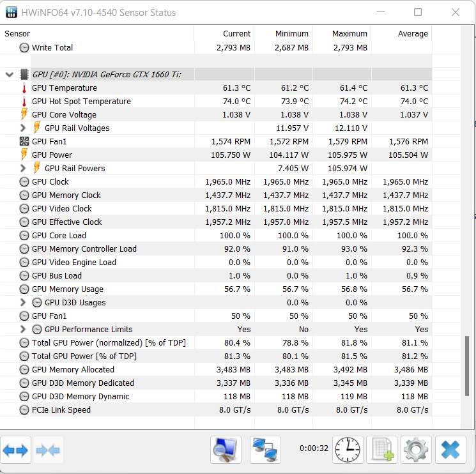Click the GPU Fan1 50 % row label
This screenshot has height=474, width=476.
coord(49,316)
